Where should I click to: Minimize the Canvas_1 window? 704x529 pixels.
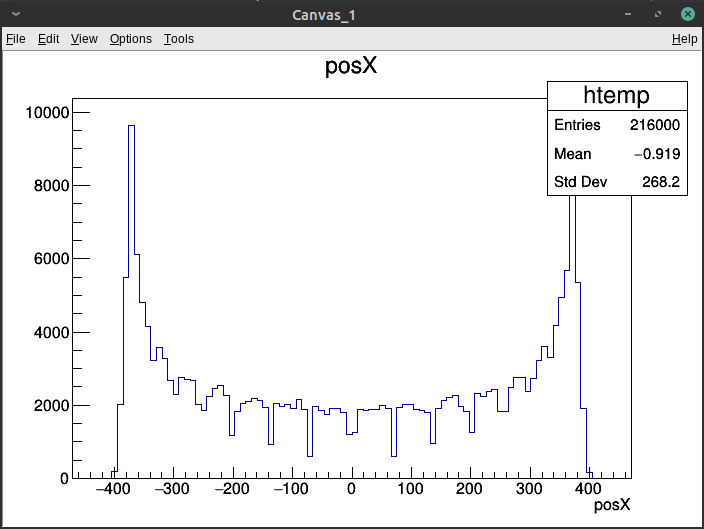pos(628,14)
